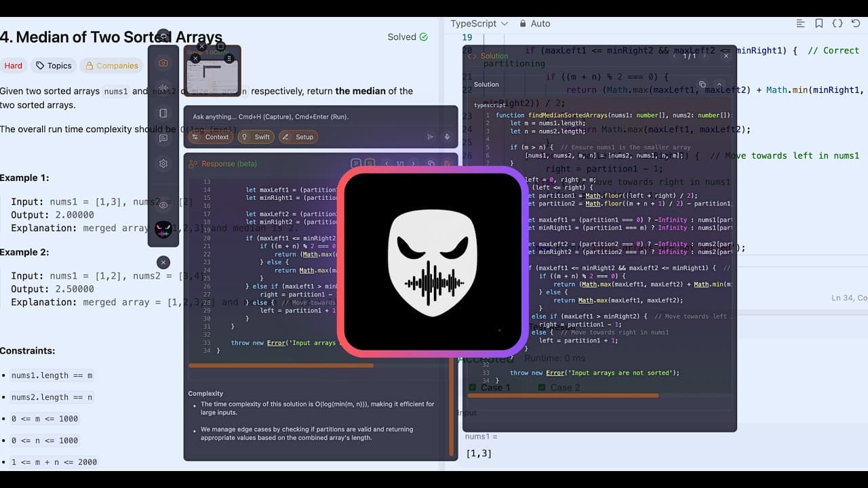Click the curly braces format icon
Viewport: 868px width, 488px height.
pyautogui.click(x=837, y=24)
